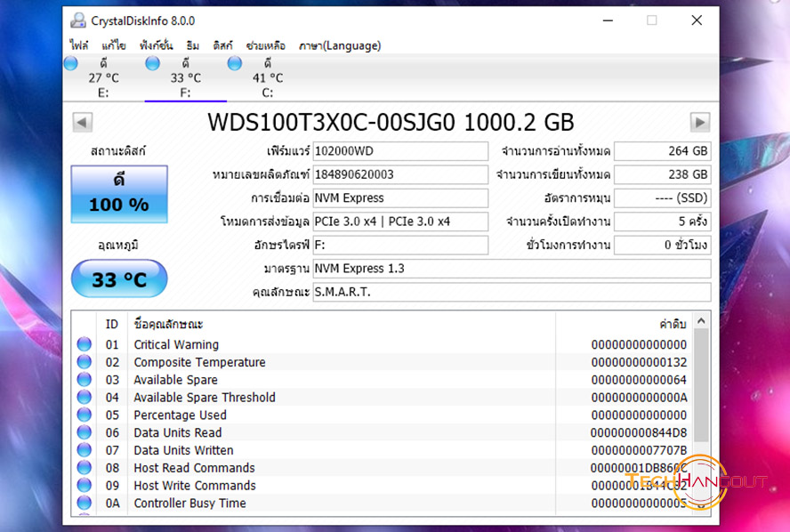Click status orb of Data Units Written row

(85, 450)
